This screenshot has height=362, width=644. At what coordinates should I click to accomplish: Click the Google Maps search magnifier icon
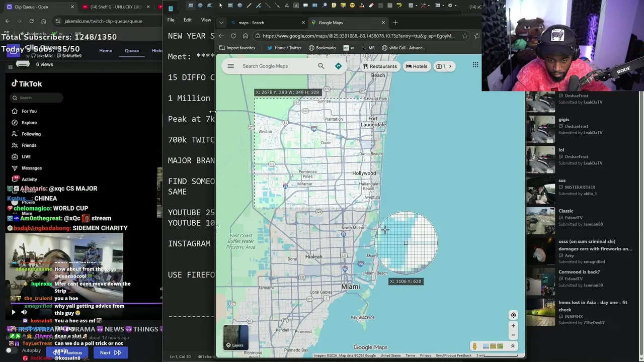[x=321, y=66]
